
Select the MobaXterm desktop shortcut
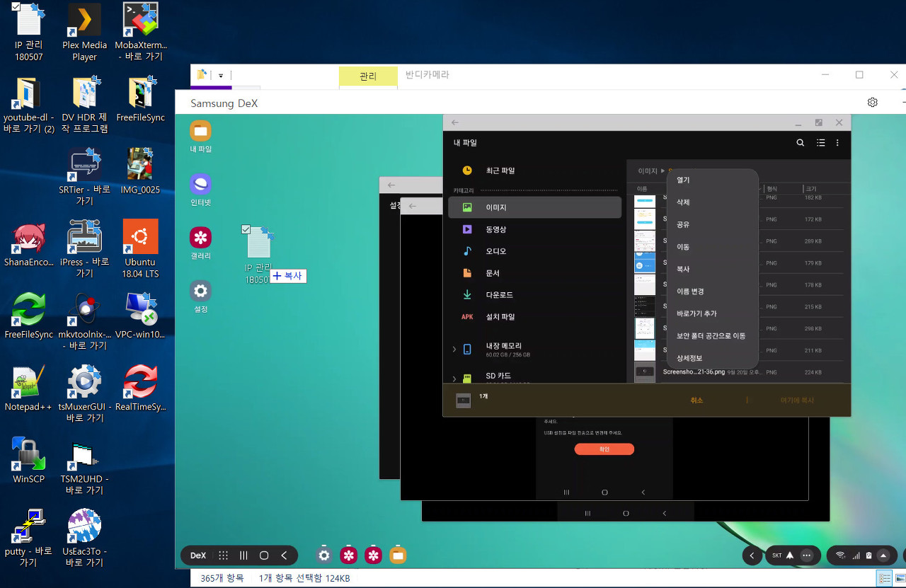tap(140, 33)
